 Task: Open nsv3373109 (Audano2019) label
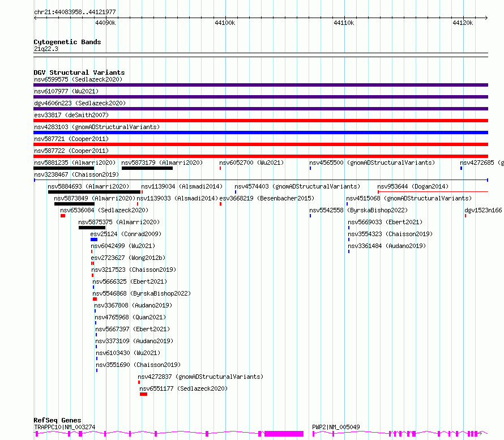pos(134,341)
